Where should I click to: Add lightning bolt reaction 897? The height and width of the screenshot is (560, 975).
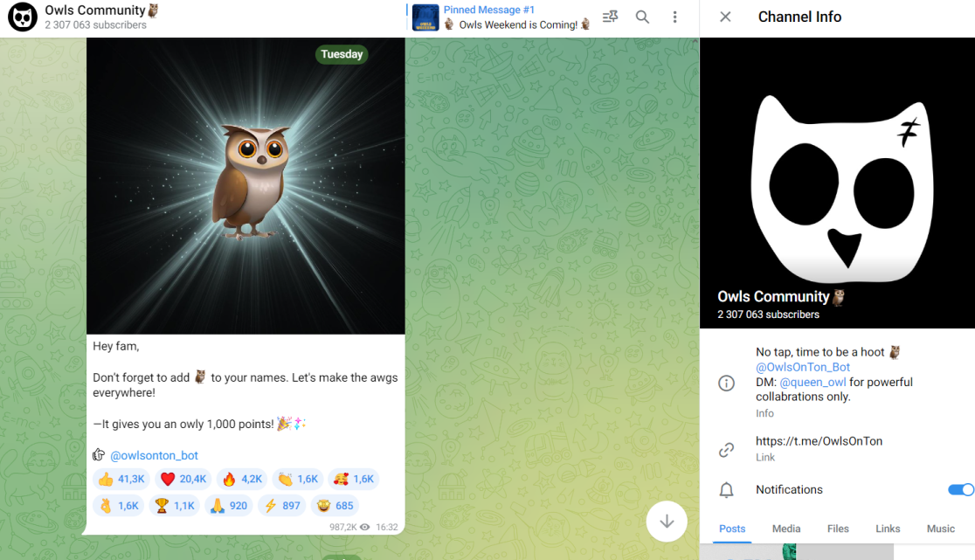[282, 505]
